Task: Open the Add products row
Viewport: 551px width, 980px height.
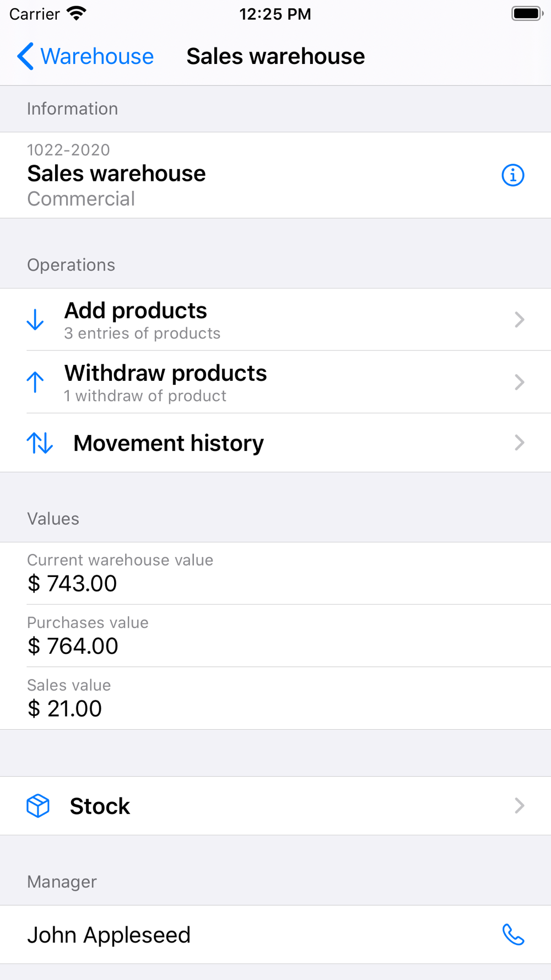Action: pyautogui.click(x=275, y=320)
